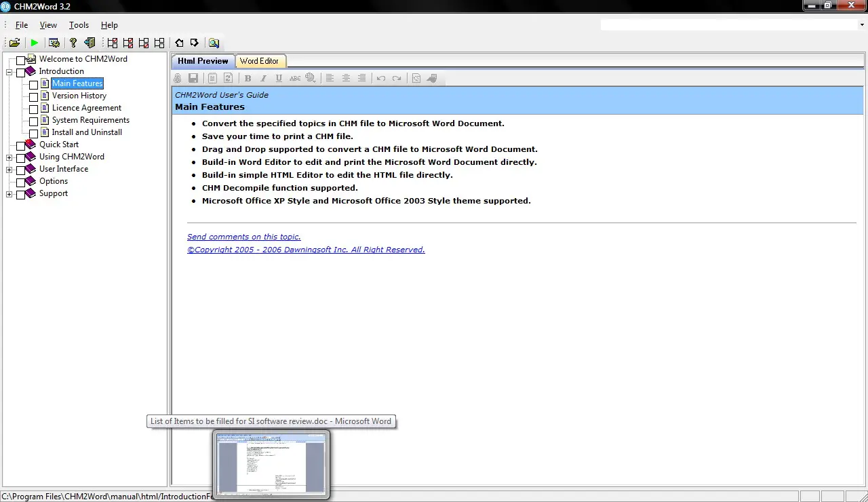The width and height of the screenshot is (868, 502).
Task: Check the Install and Uninstall checkbox
Action: (x=33, y=134)
